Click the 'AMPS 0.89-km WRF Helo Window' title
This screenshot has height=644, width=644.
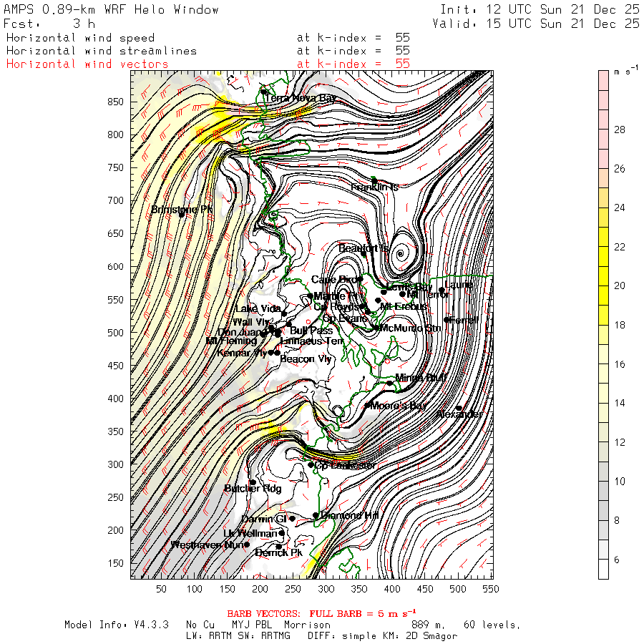click(x=112, y=9)
